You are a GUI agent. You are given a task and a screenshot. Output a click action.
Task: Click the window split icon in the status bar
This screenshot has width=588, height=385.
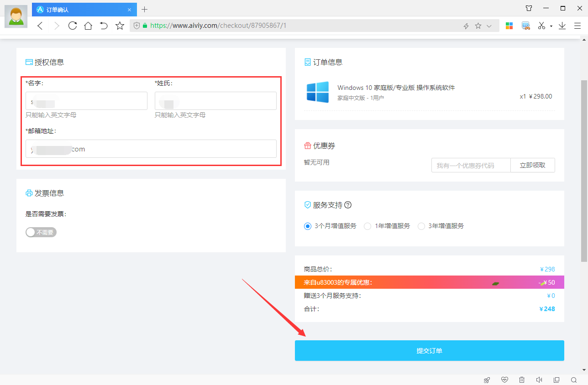556,380
